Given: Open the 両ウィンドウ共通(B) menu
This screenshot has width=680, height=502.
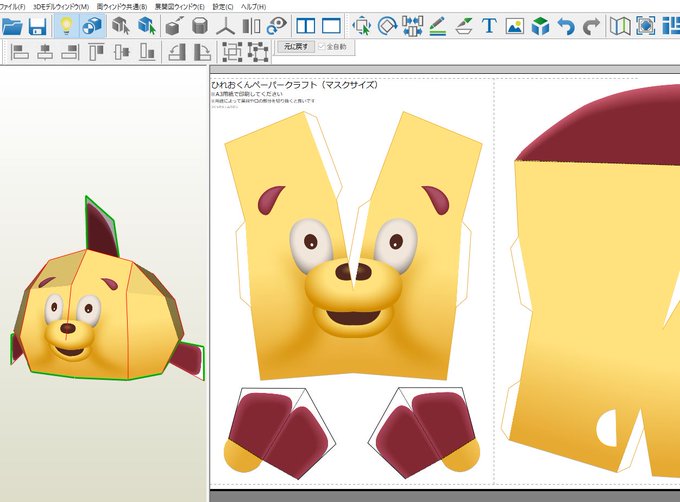Looking at the screenshot, I should pyautogui.click(x=122, y=7).
